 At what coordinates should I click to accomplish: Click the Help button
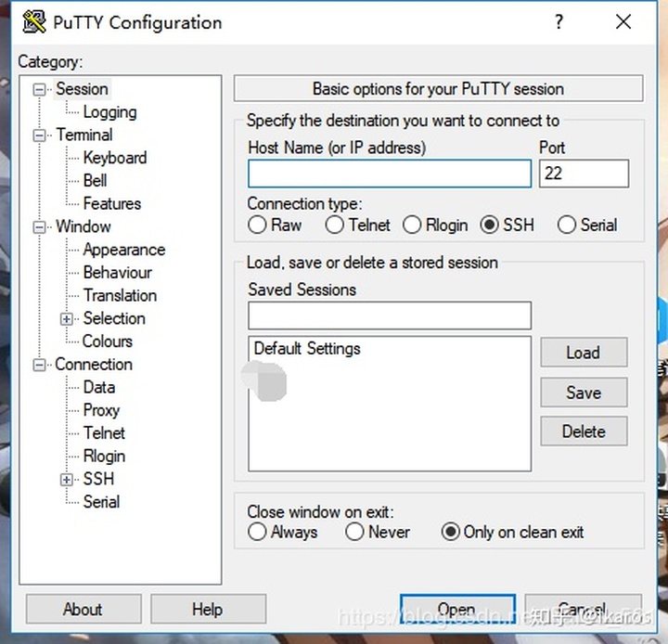(208, 609)
